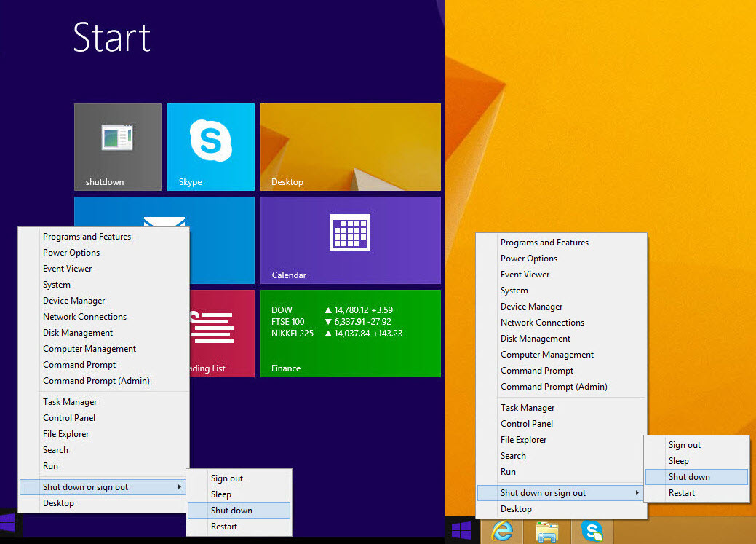Viewport: 756px width, 544px height.
Task: Choose Control Panel in the desktop context menu
Action: coord(527,424)
